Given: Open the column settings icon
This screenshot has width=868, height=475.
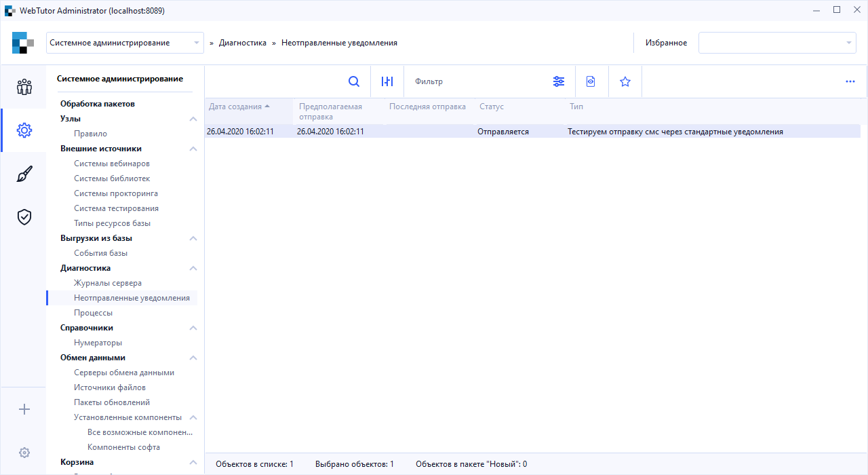Looking at the screenshot, I should point(387,81).
